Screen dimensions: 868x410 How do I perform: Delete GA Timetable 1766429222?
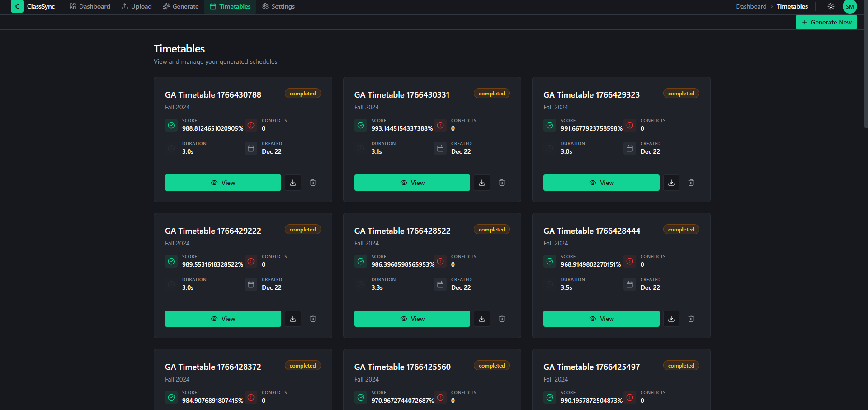tap(313, 319)
